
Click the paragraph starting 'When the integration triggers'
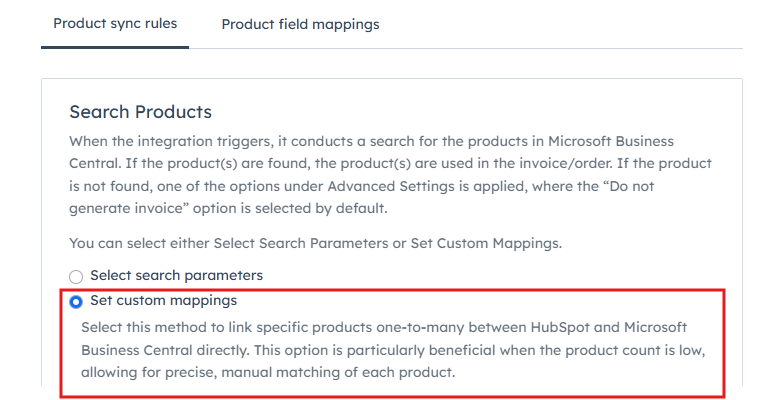390,174
